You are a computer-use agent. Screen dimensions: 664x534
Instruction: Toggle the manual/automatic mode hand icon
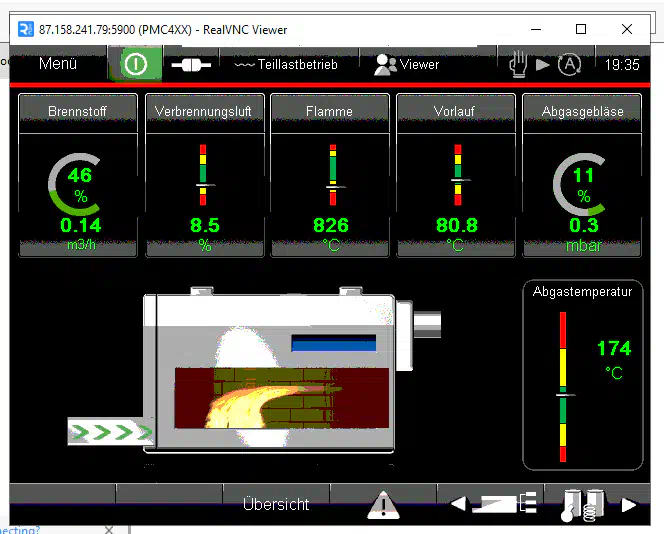pyautogui.click(x=518, y=64)
